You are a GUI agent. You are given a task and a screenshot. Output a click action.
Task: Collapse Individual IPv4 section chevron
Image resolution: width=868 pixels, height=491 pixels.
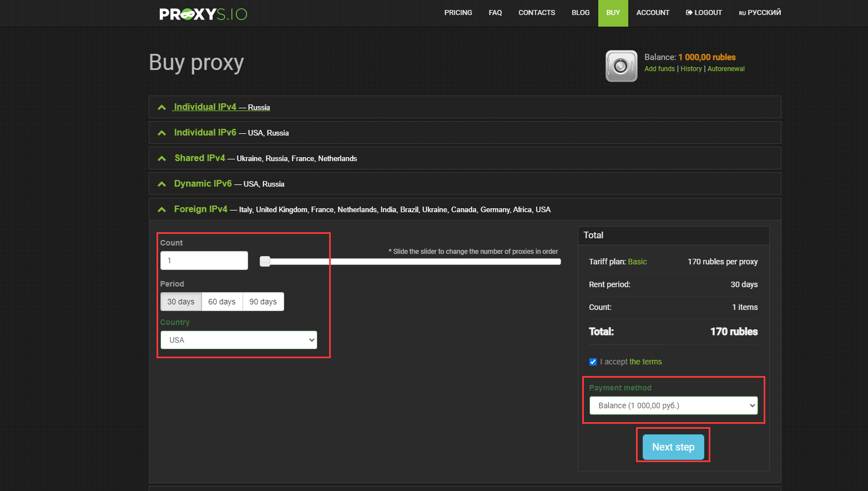click(x=162, y=107)
